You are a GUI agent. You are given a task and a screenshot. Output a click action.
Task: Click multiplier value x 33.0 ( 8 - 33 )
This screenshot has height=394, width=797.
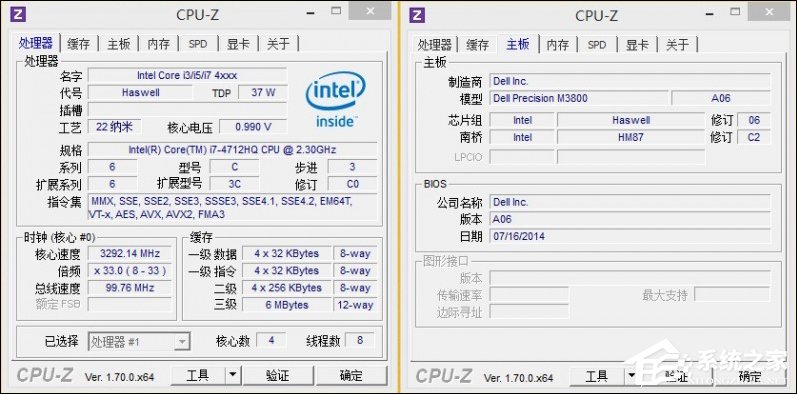click(130, 270)
